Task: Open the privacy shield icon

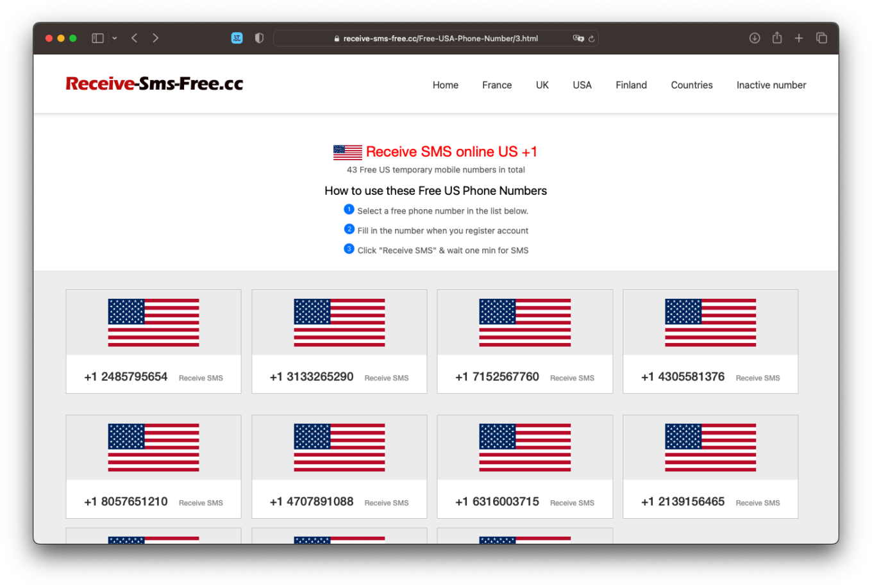Action: click(259, 38)
